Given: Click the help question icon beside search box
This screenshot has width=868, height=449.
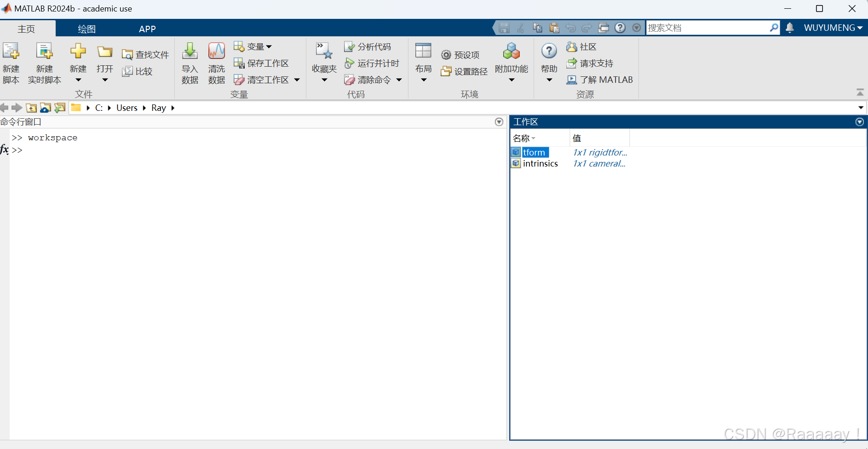Looking at the screenshot, I should click(x=620, y=28).
